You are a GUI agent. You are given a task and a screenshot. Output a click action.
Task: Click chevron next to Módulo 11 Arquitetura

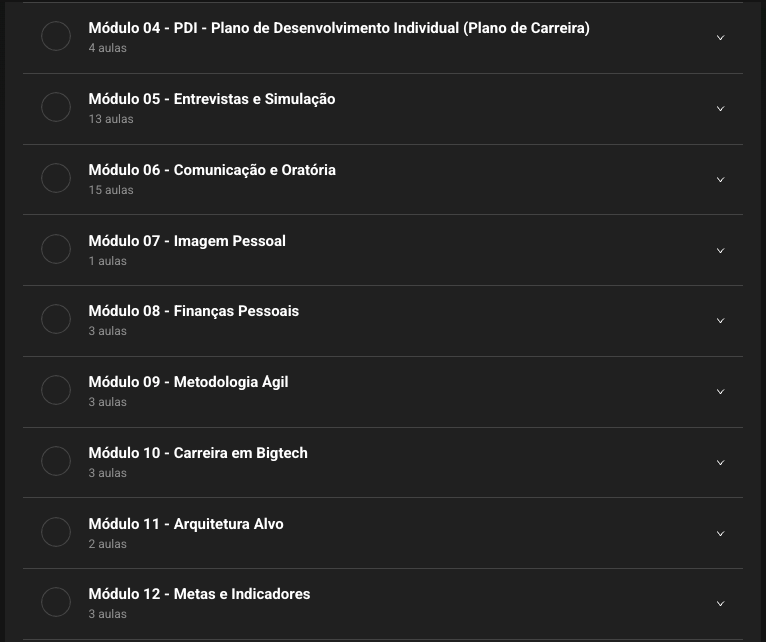click(x=720, y=534)
